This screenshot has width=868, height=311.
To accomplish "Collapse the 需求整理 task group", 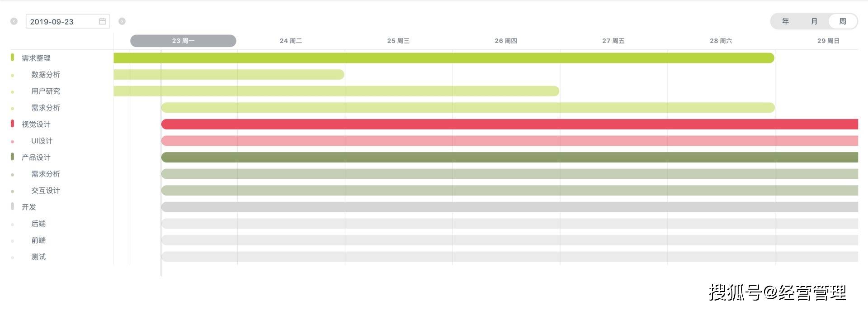I will point(12,57).
